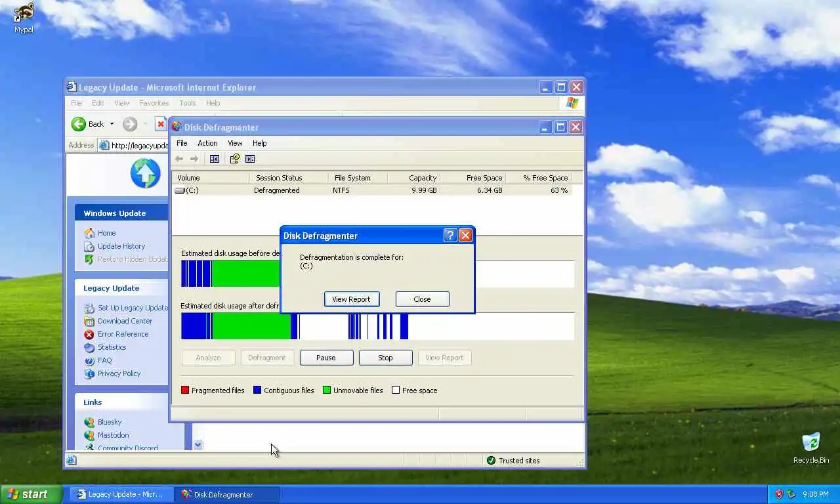This screenshot has width=840, height=504.
Task: Open Tools menu in Internet Explorer
Action: [x=188, y=103]
